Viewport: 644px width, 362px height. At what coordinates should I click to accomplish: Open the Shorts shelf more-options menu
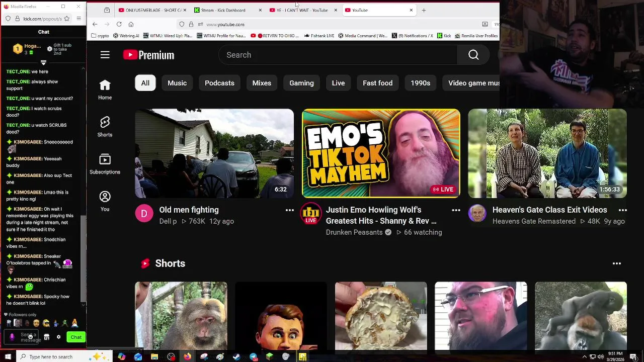(x=617, y=263)
